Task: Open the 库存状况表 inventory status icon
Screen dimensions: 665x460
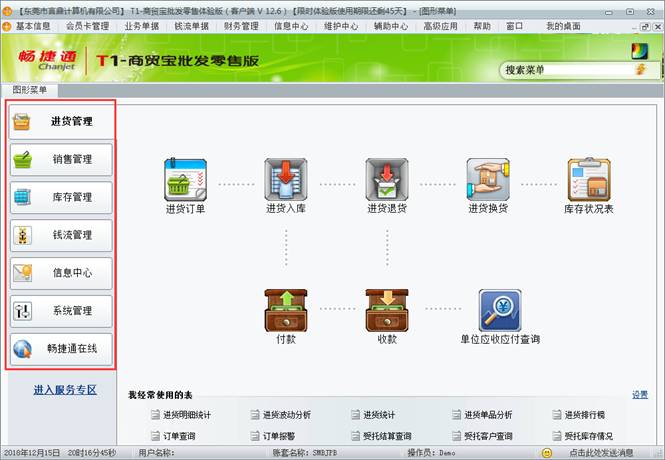Action: (x=589, y=180)
